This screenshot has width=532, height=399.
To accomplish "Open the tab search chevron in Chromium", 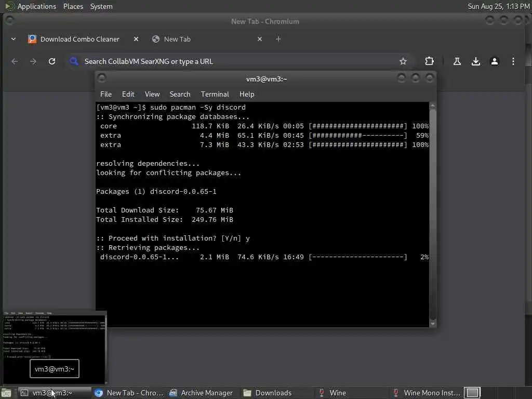I will pyautogui.click(x=14, y=39).
